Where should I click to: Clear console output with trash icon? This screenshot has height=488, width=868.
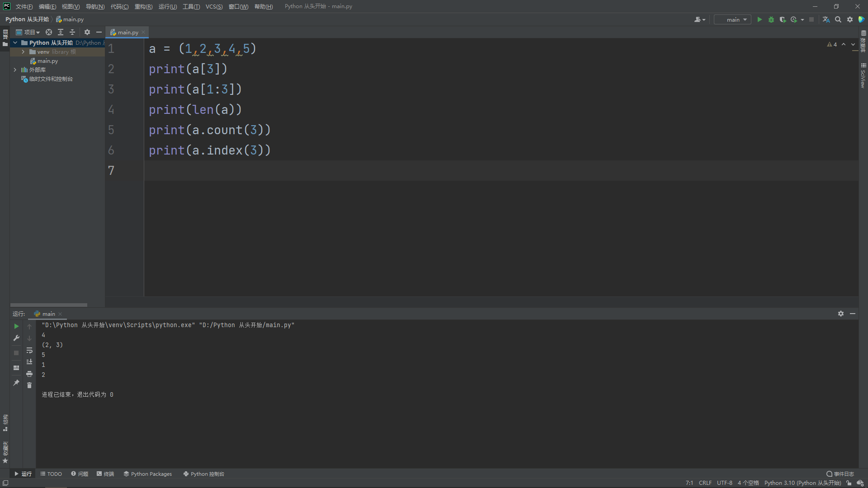pos(29,385)
